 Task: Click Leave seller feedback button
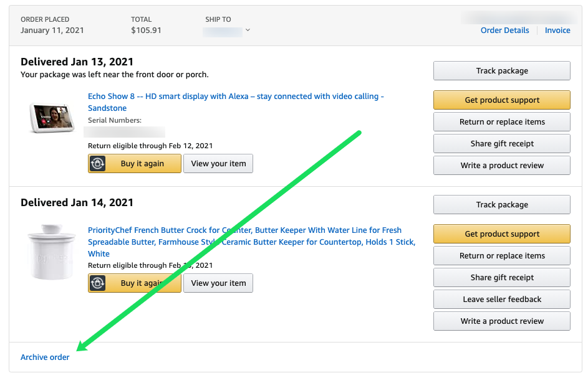(x=502, y=300)
